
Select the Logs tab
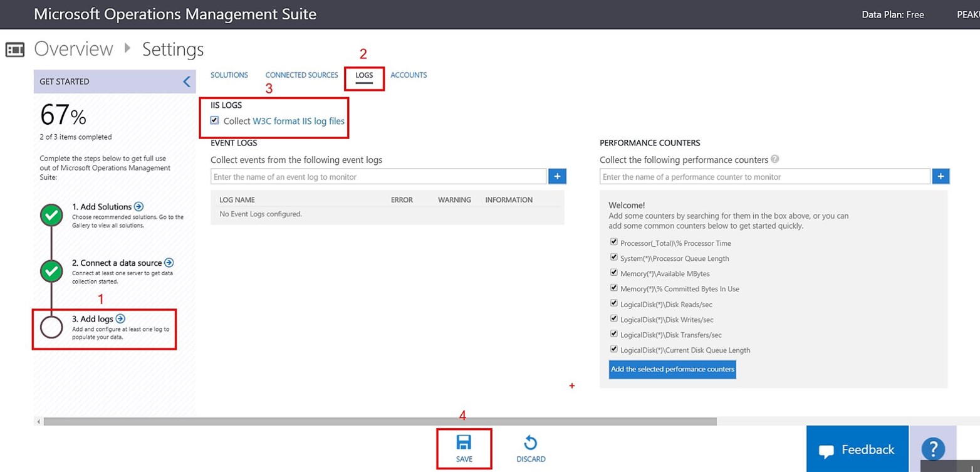coord(364,75)
